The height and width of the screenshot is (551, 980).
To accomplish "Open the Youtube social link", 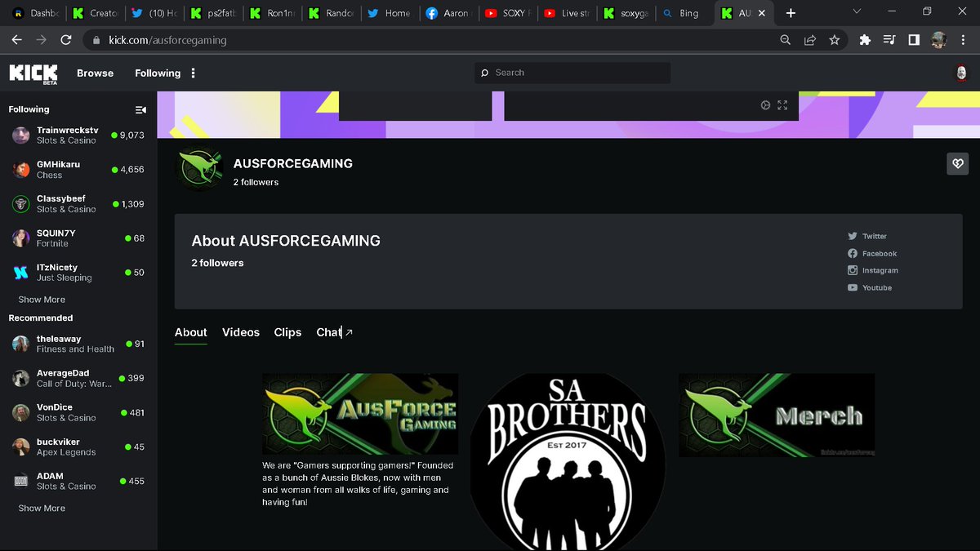I will 870,287.
